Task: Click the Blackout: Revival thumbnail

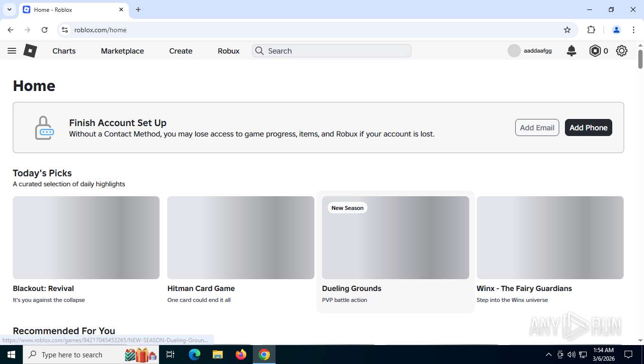Action: coord(86,237)
